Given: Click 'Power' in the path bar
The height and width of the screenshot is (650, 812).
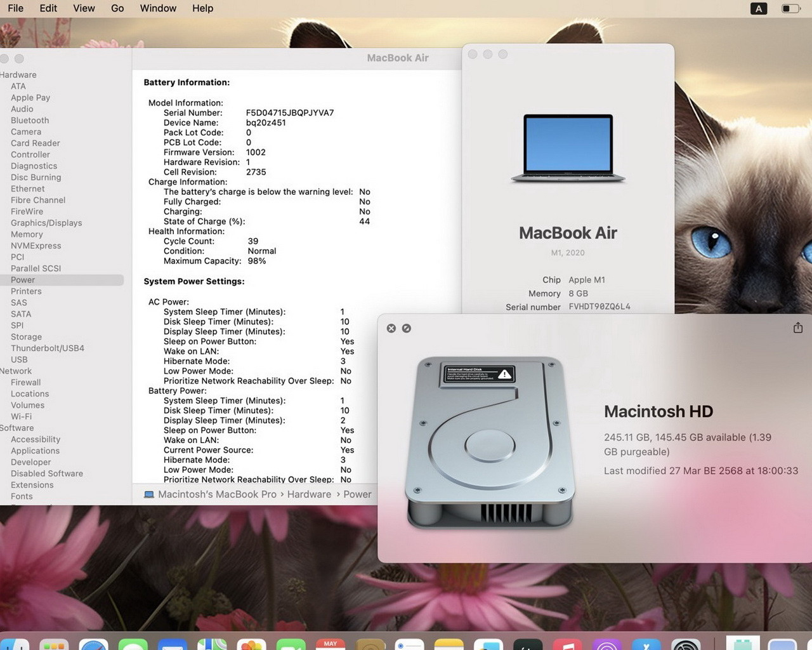Looking at the screenshot, I should [x=357, y=494].
